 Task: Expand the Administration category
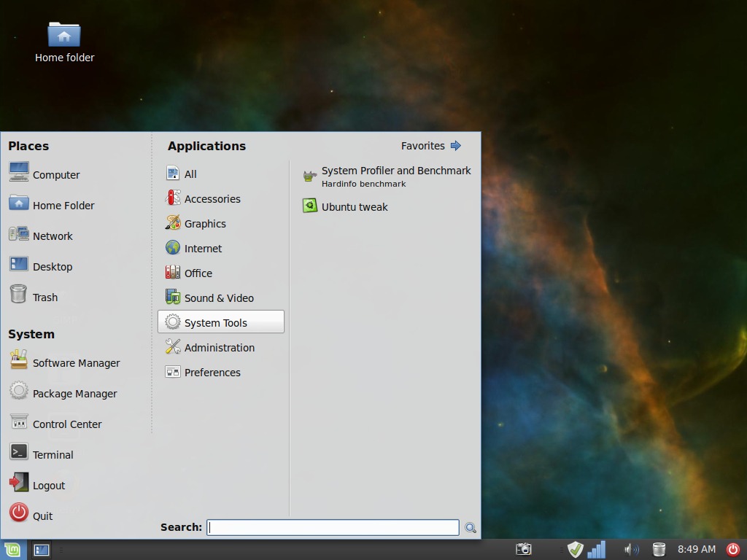pos(219,348)
